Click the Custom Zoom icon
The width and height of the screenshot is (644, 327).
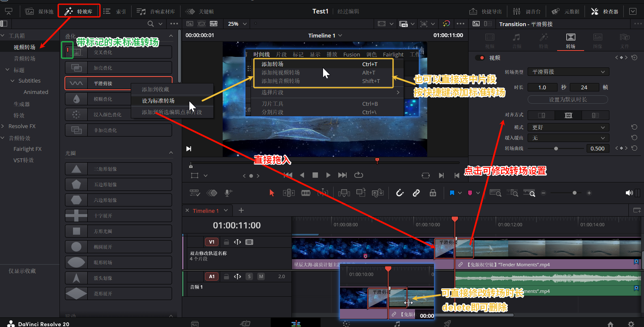pyautogui.click(x=530, y=193)
